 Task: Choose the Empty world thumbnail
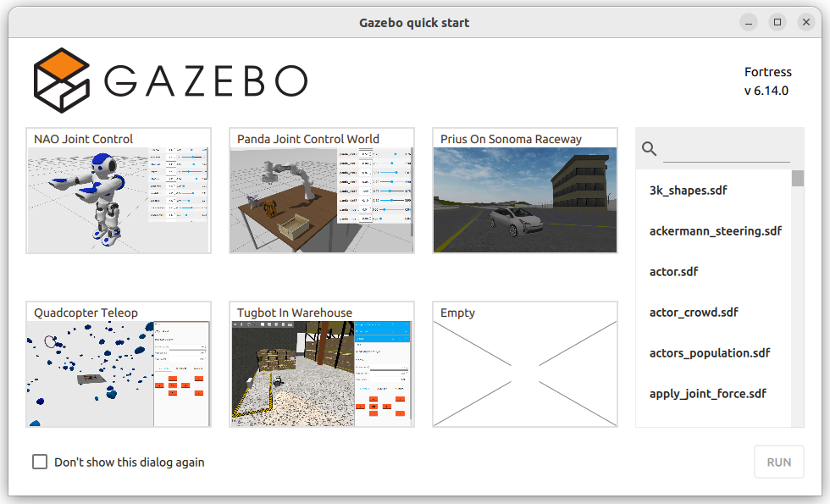click(525, 373)
